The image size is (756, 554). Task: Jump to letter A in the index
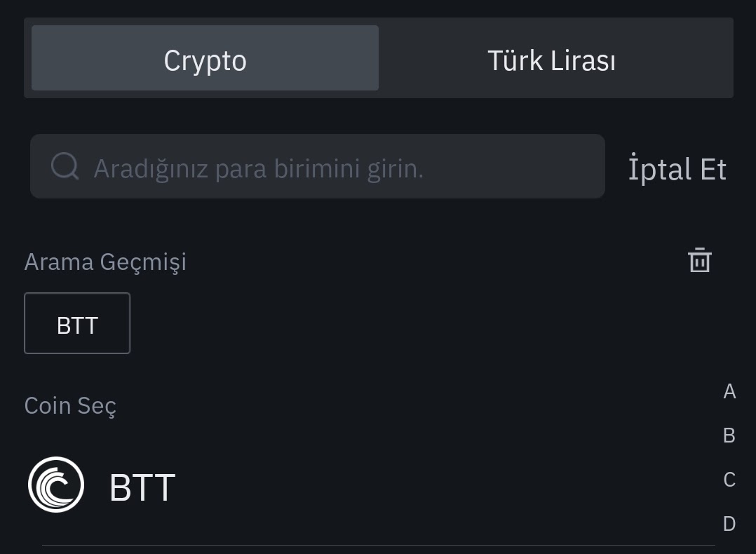(x=729, y=391)
